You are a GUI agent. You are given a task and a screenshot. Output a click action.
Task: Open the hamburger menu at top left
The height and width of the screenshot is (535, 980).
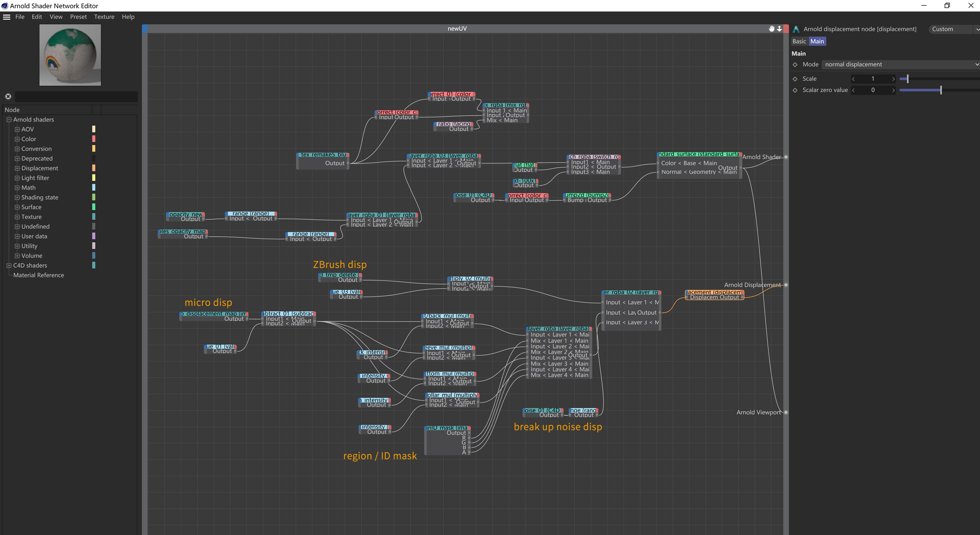(x=7, y=17)
